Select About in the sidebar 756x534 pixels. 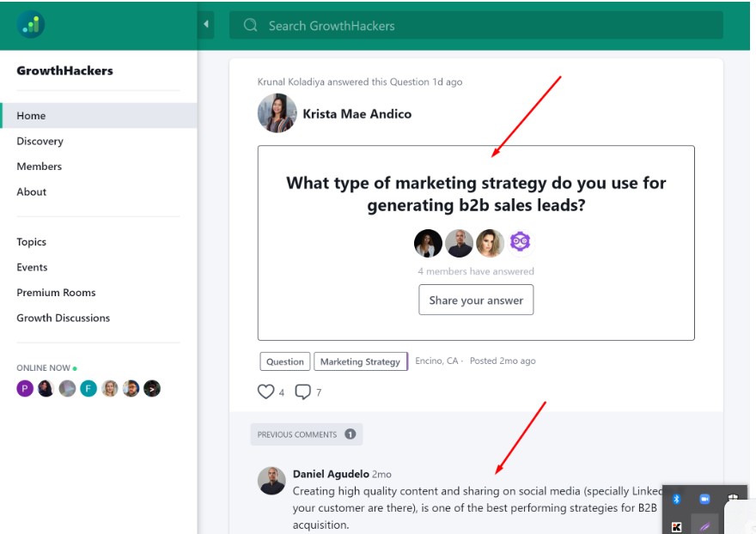[x=31, y=191]
